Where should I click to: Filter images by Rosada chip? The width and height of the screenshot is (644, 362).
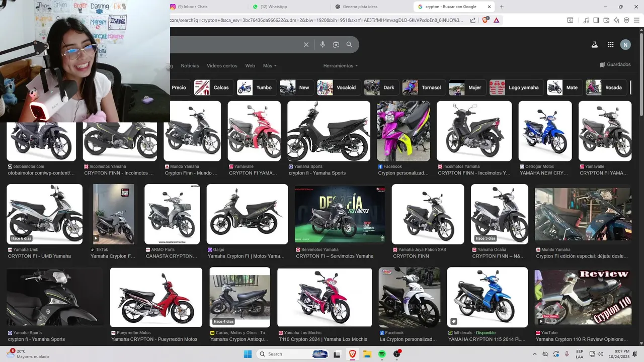pos(606,87)
